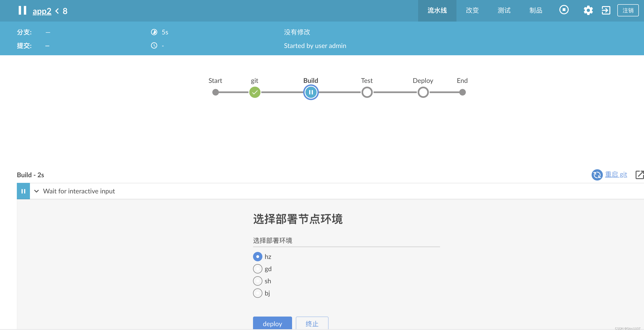The height and width of the screenshot is (332, 644).
Task: Click the 注销 logout button
Action: tap(628, 10)
